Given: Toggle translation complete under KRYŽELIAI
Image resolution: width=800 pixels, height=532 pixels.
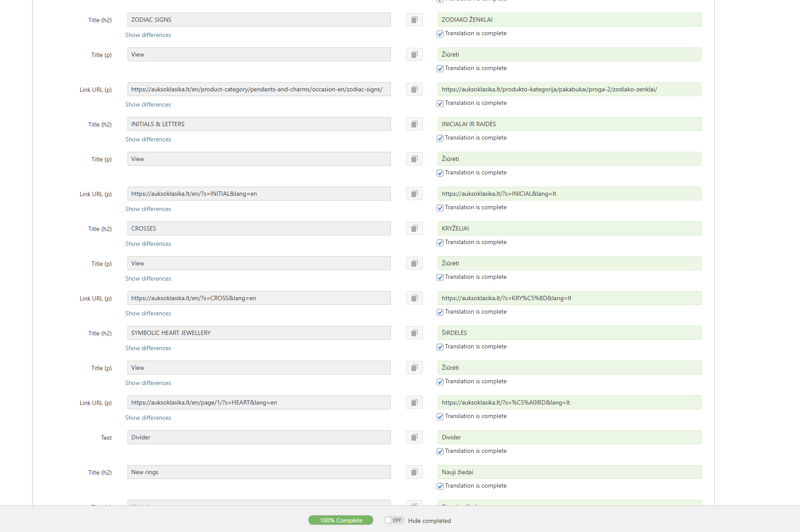Looking at the screenshot, I should 440,243.
